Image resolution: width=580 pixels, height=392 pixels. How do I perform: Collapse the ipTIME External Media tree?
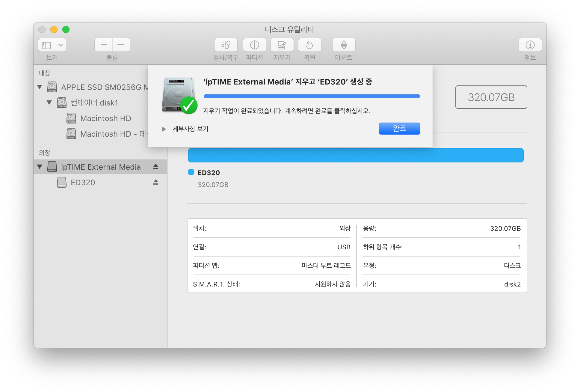click(40, 167)
